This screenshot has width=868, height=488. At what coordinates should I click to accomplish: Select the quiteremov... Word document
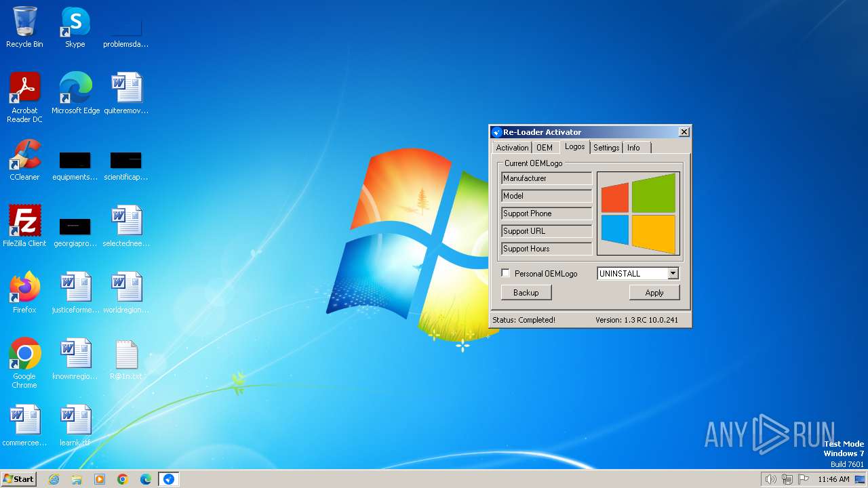tap(125, 94)
